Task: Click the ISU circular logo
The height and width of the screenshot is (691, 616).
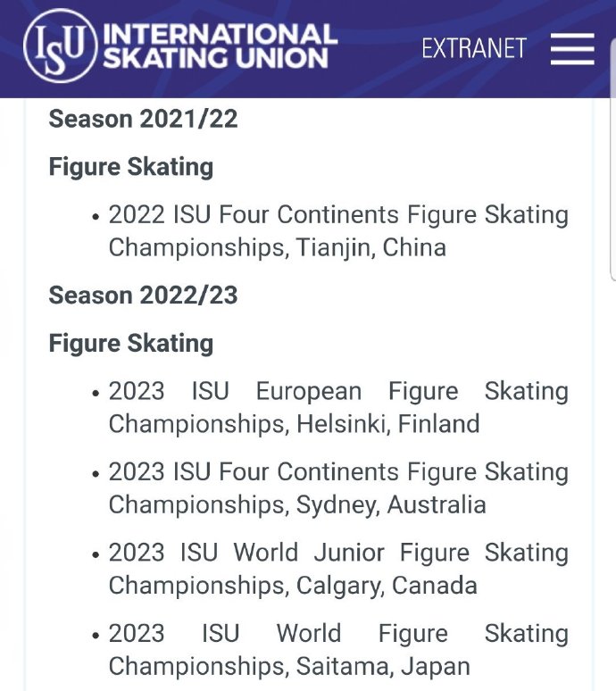Action: (x=60, y=46)
